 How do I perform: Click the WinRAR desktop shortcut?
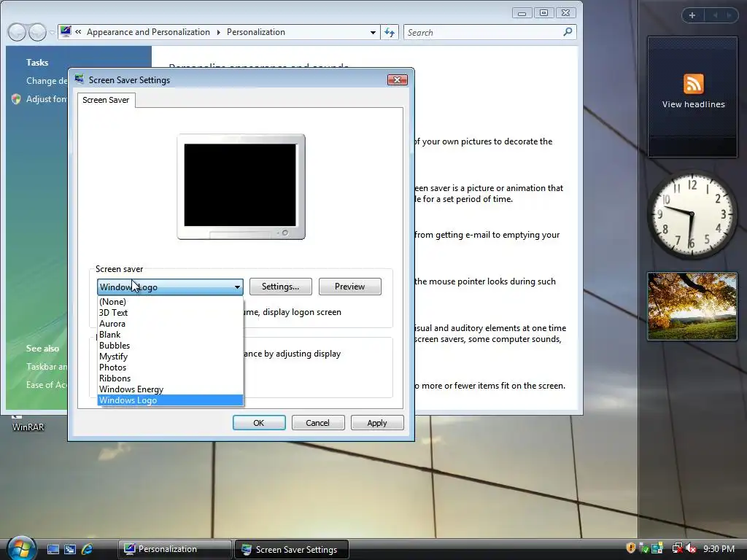28,423
